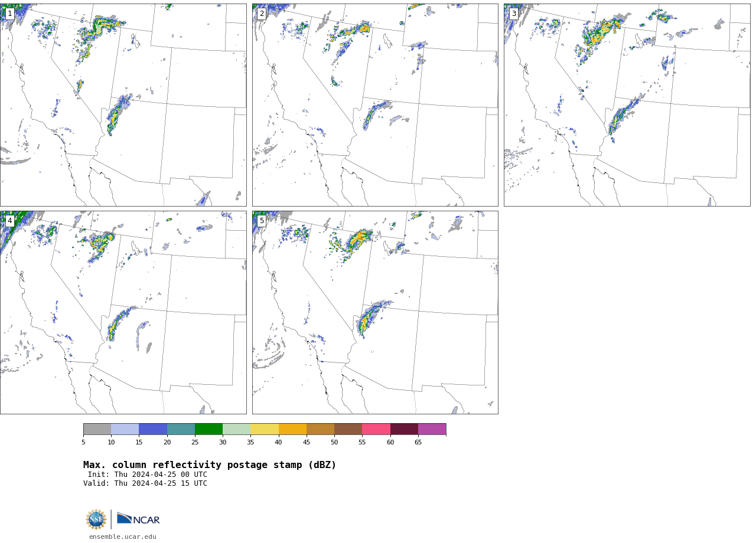Click the blue 15-20 dBZ swatch
Viewport: 756px width, 543px height.
pyautogui.click(x=153, y=429)
